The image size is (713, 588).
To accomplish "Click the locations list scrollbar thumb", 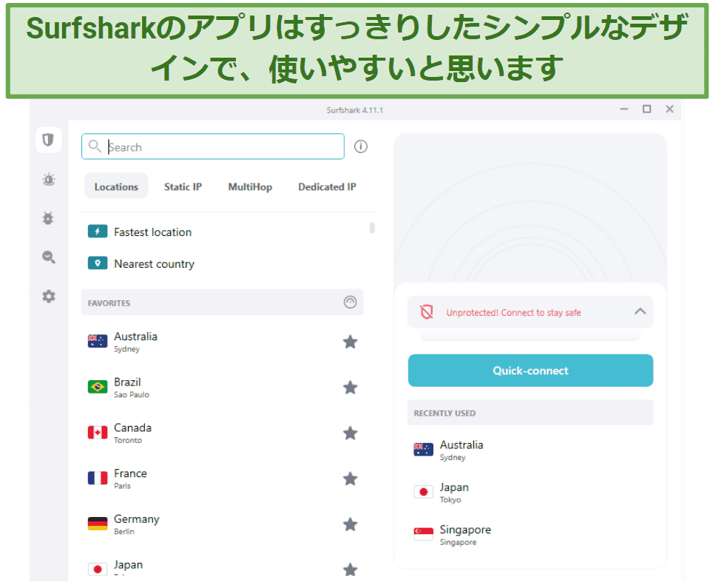I will click(372, 227).
